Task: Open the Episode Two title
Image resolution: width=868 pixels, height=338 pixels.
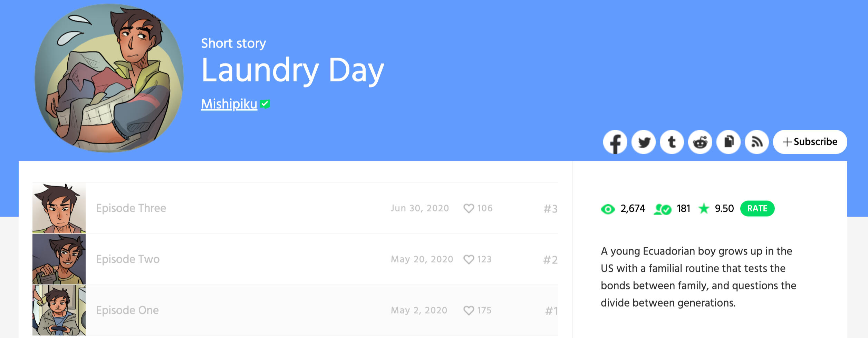Action: coord(128,259)
